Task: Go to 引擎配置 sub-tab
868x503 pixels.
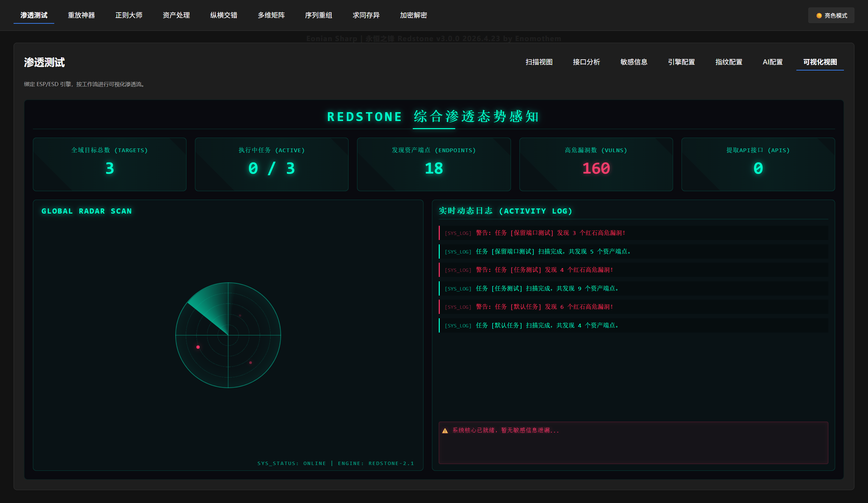Action: 681,62
